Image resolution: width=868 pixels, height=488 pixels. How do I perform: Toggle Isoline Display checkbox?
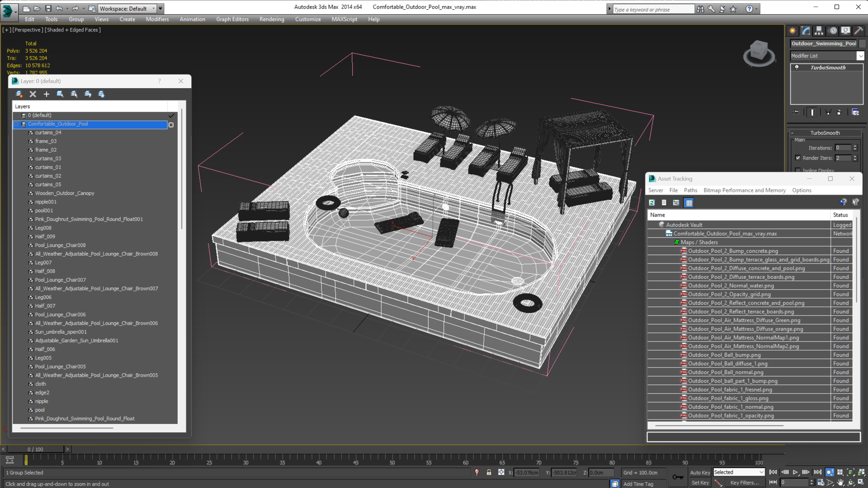click(798, 170)
